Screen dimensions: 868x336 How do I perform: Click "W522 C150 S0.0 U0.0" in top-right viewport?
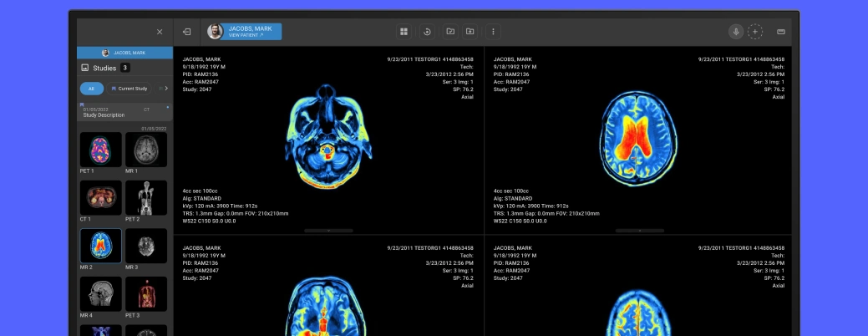tap(520, 221)
